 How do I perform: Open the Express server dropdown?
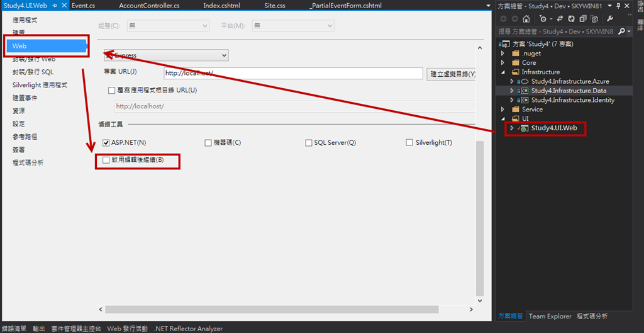pyautogui.click(x=166, y=55)
